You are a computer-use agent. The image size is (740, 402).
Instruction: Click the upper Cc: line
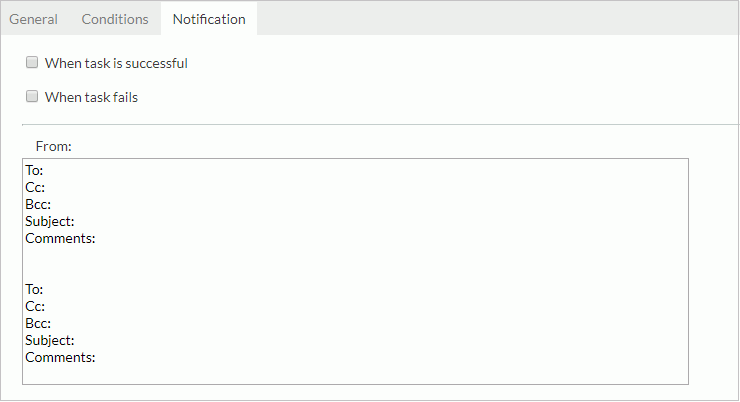(x=35, y=187)
